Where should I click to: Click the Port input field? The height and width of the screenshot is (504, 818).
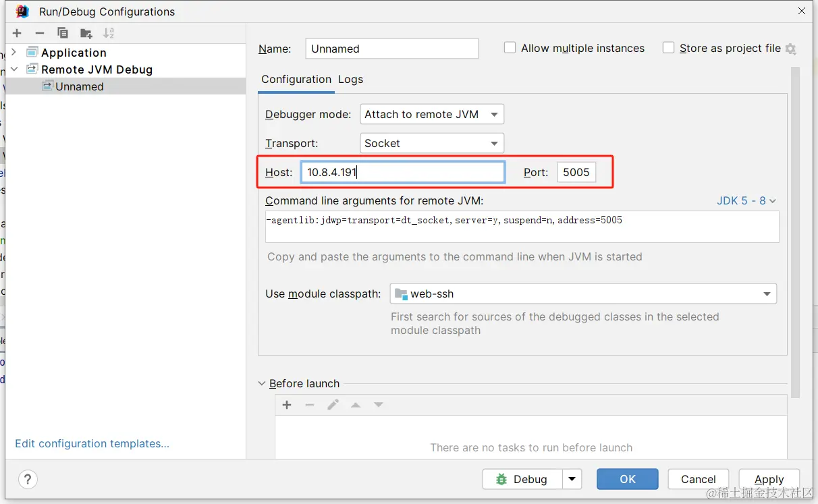pyautogui.click(x=576, y=172)
